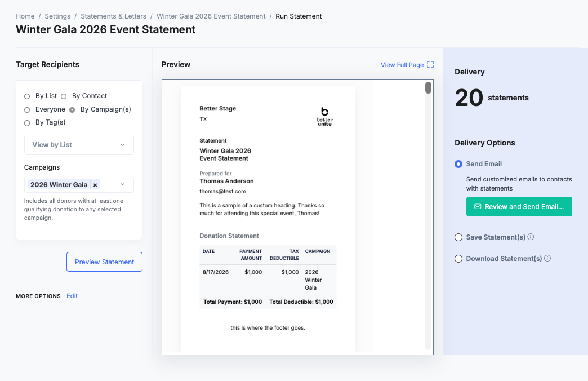This screenshot has height=381, width=588.
Task: Choose the Send Email delivery option
Action: point(458,164)
